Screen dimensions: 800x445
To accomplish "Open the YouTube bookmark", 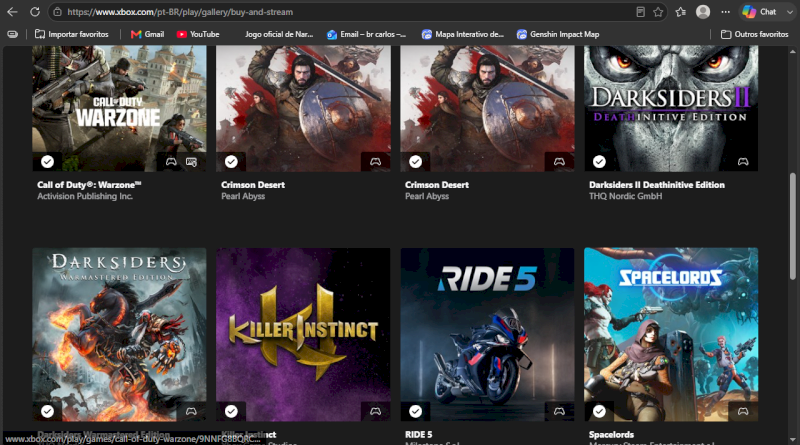I will coord(198,34).
